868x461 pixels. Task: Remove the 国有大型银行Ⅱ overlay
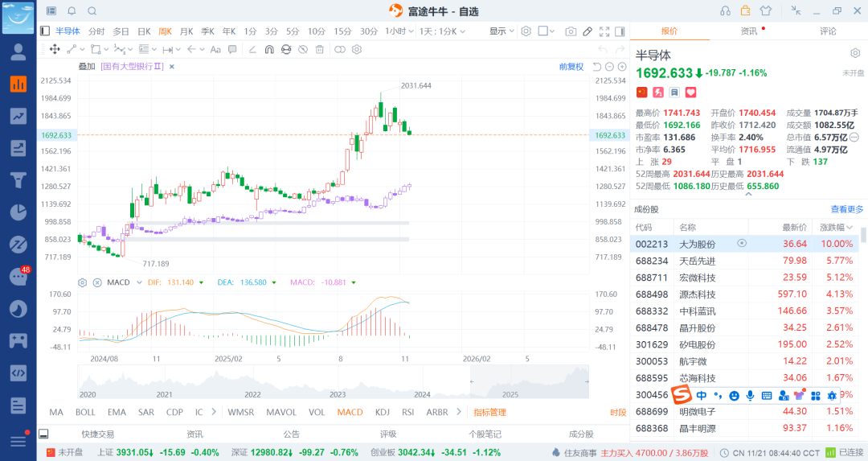172,67
